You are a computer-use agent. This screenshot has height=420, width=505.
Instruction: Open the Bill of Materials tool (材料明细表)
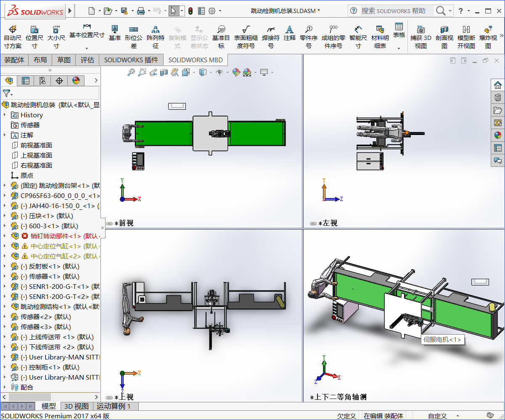(x=380, y=37)
